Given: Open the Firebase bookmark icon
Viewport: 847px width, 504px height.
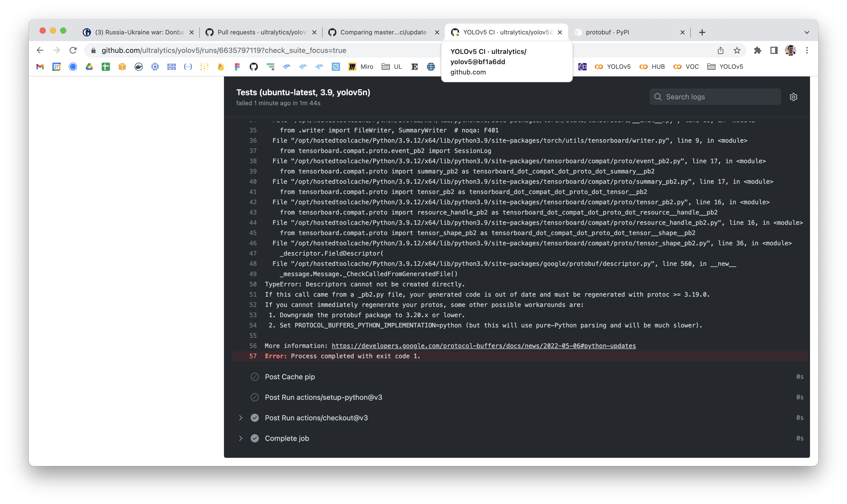Looking at the screenshot, I should (221, 66).
